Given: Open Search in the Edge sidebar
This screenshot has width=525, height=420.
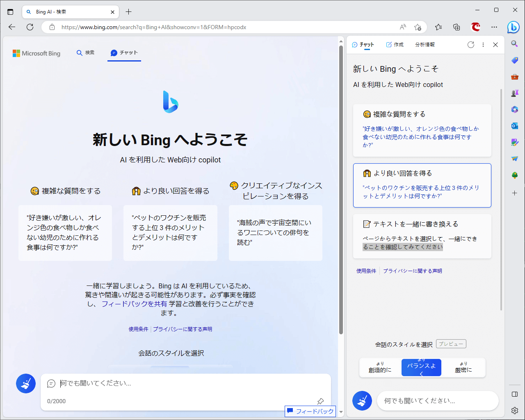Looking at the screenshot, I should pyautogui.click(x=514, y=43).
